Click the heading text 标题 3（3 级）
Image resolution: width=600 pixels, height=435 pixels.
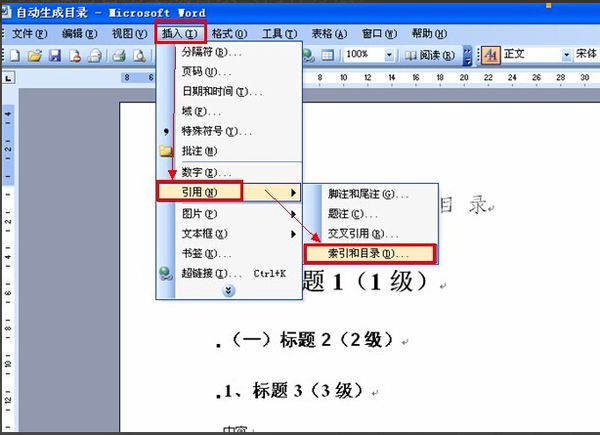click(308, 391)
